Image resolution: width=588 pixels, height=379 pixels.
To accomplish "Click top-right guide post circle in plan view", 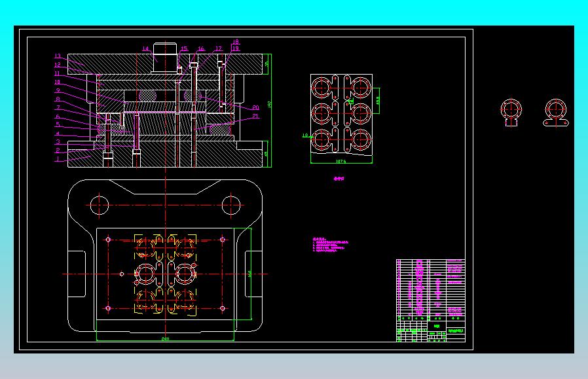I will [231, 205].
